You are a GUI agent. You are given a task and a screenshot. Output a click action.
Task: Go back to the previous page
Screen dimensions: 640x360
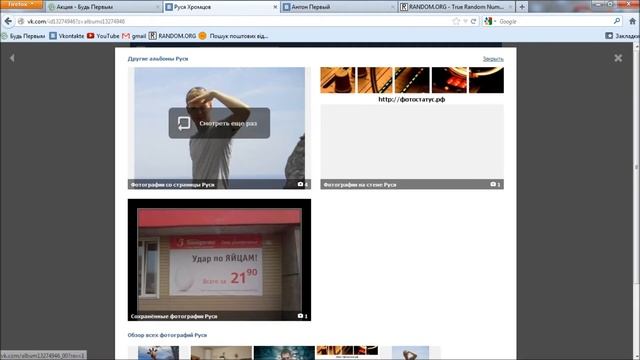click(8, 21)
